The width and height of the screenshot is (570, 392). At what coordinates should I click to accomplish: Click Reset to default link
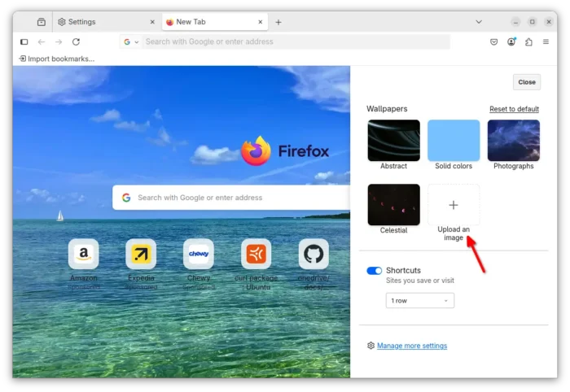click(514, 109)
